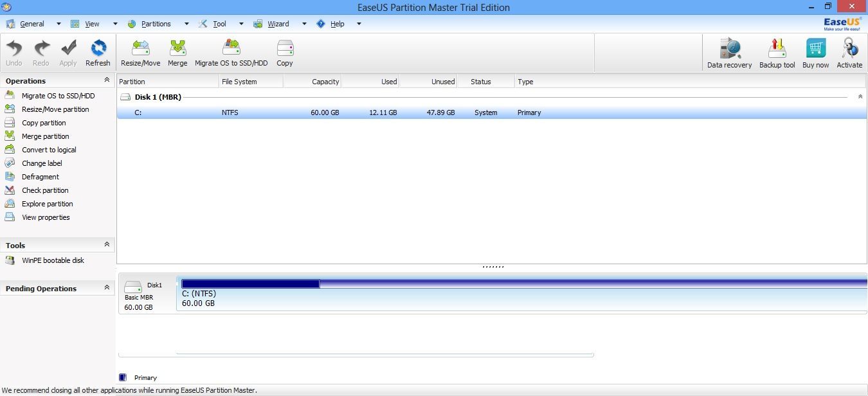Click the Activate key icon
The height and width of the screenshot is (396, 868).
(850, 49)
